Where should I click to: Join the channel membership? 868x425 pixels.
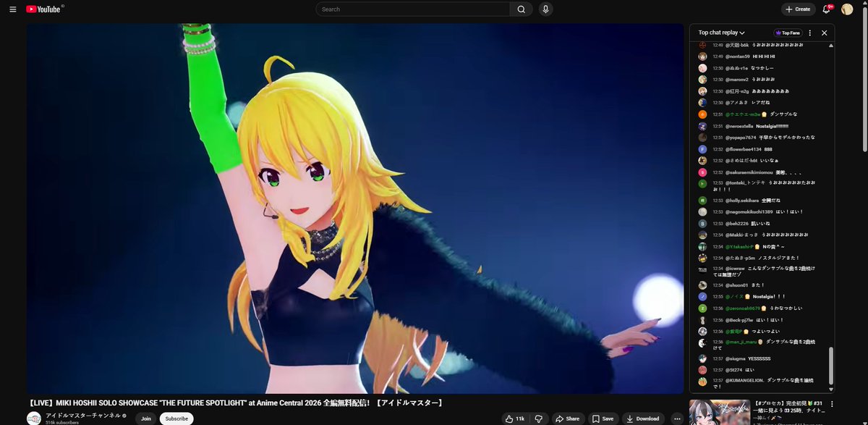tap(146, 418)
